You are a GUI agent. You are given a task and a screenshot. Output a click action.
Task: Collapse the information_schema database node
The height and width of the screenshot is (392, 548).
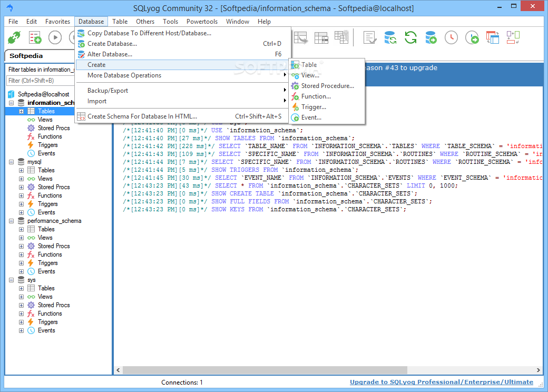(x=12, y=103)
